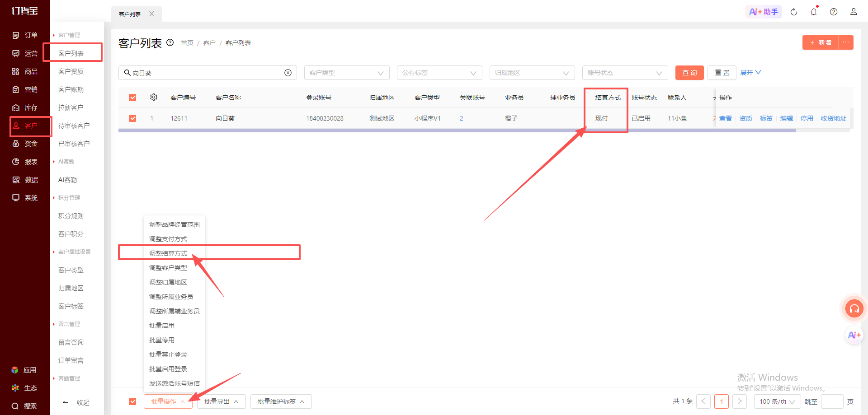Clear the search field with the X icon
Viewport: 868px width, 415px height.
[x=288, y=73]
